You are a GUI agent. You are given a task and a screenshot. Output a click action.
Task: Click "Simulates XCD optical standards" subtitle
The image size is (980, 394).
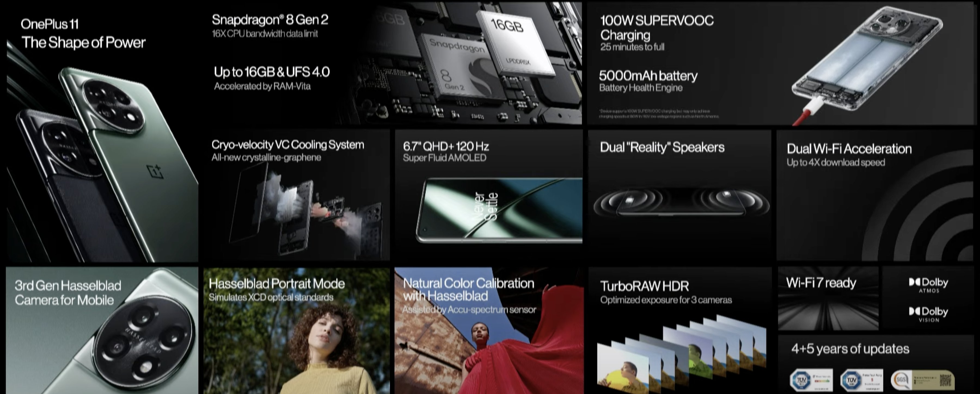coord(271,297)
